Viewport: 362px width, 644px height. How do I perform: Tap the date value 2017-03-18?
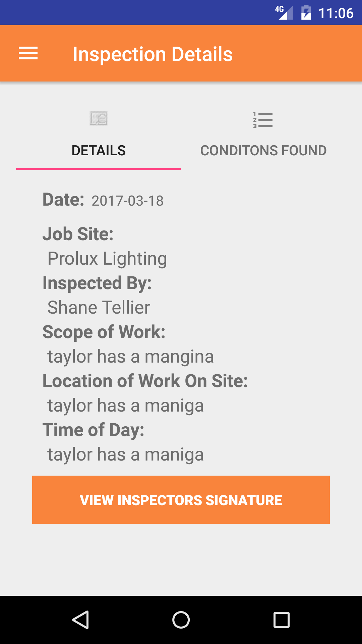[x=127, y=201]
